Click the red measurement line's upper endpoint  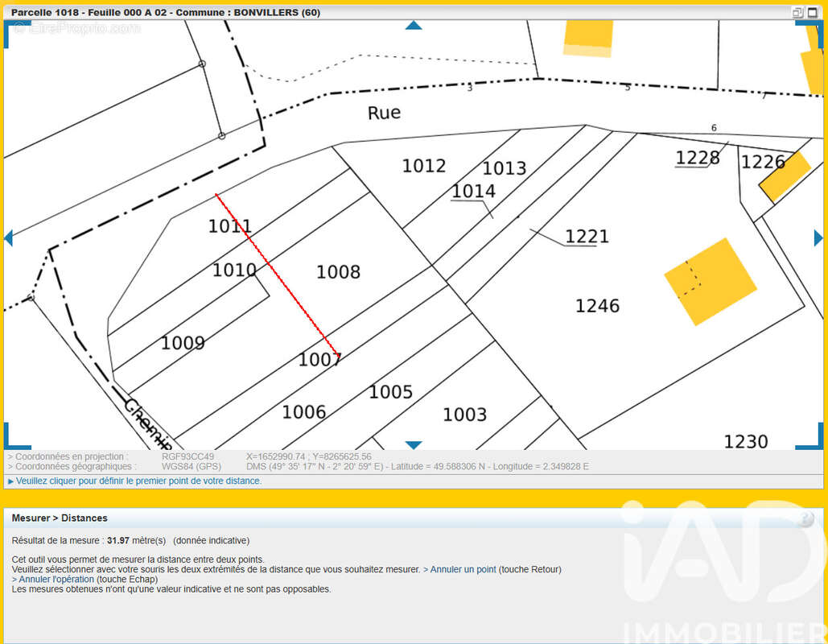216,195
